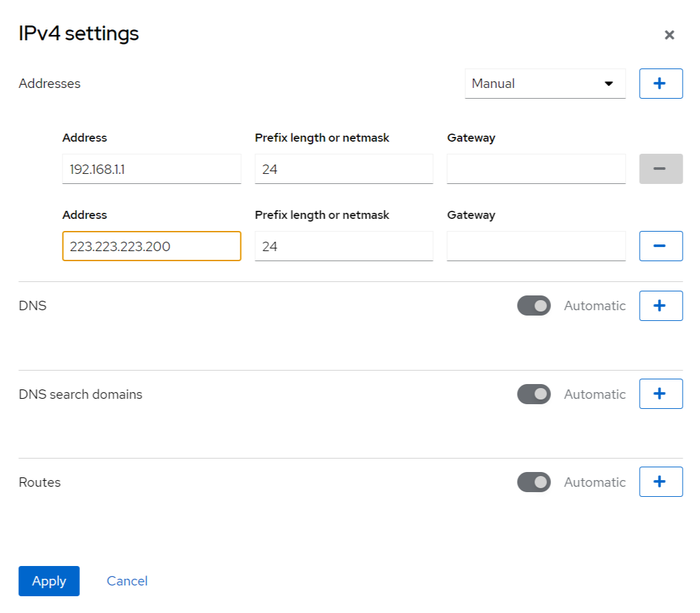Cancel the IPv4 settings changes
This screenshot has width=700, height=613.
click(x=127, y=581)
